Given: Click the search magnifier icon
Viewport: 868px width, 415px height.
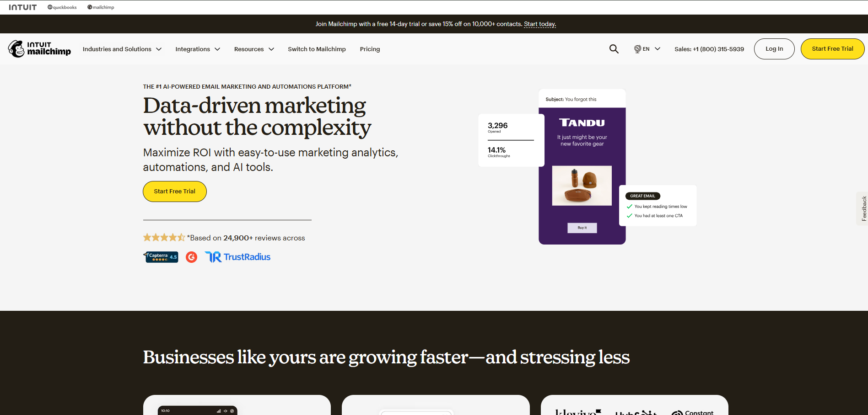Looking at the screenshot, I should tap(614, 48).
